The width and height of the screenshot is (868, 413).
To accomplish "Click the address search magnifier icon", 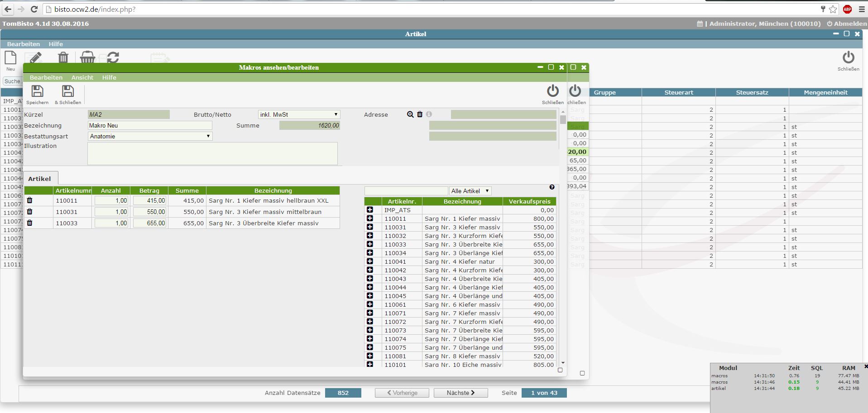I will pyautogui.click(x=410, y=114).
